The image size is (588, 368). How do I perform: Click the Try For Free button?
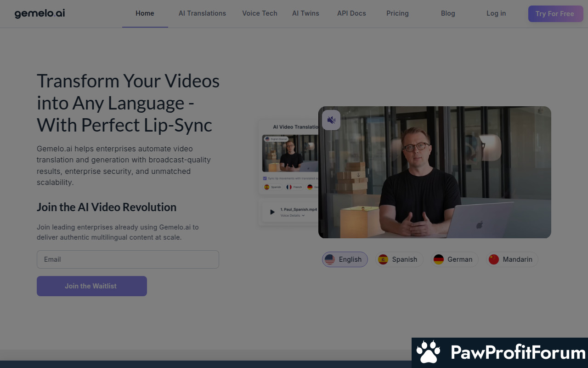[x=554, y=14]
